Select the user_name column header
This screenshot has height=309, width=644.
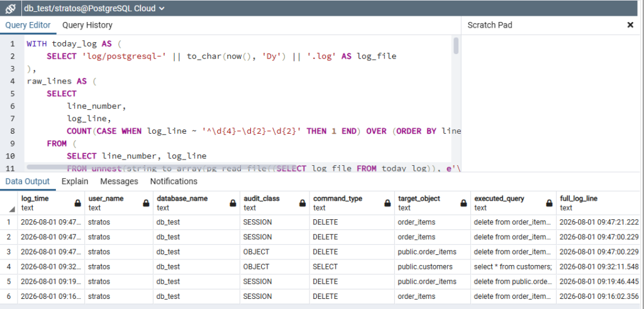pyautogui.click(x=119, y=203)
